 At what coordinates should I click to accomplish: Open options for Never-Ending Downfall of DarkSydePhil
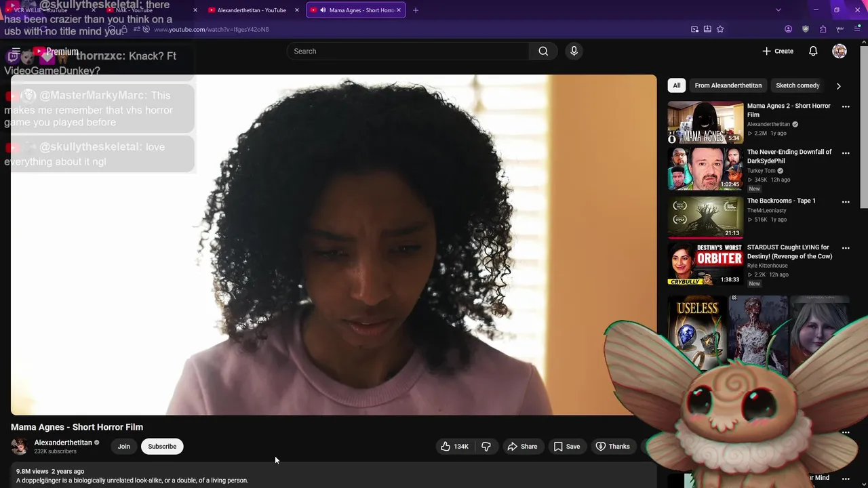click(846, 152)
